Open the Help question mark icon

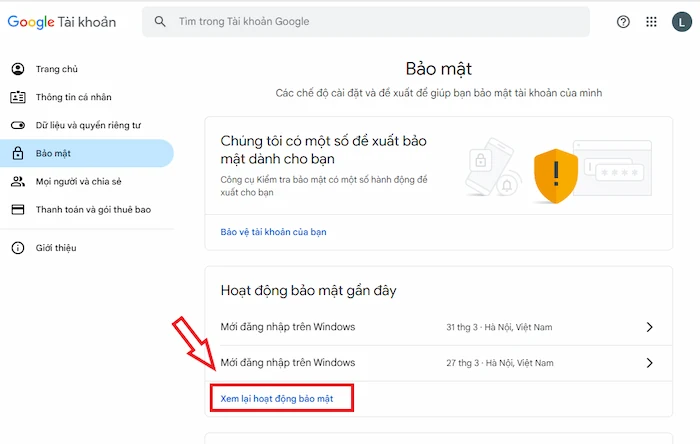(623, 21)
